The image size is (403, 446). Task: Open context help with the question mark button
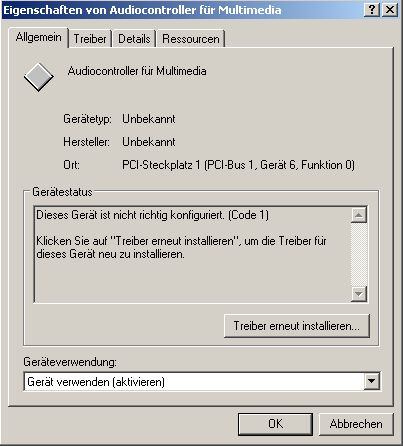(x=372, y=10)
